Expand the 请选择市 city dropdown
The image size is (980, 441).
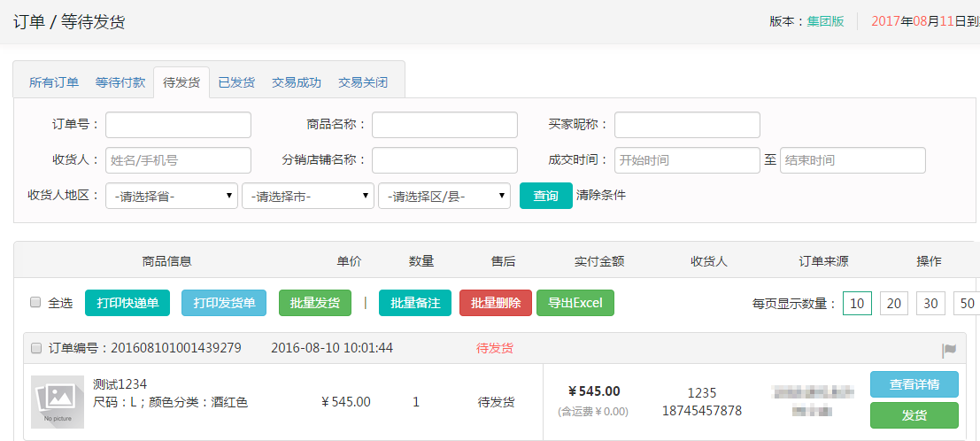coord(308,196)
